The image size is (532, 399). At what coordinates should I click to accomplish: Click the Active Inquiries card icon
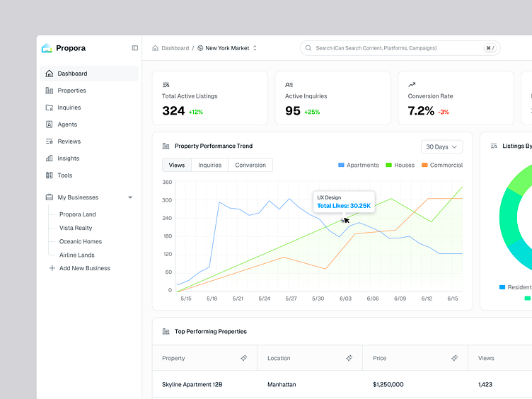click(x=289, y=85)
